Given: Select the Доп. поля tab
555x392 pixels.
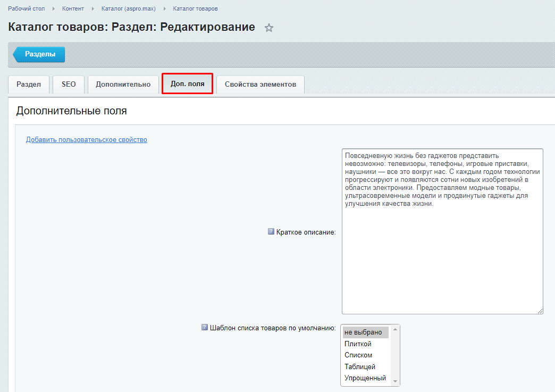Looking at the screenshot, I should (188, 84).
